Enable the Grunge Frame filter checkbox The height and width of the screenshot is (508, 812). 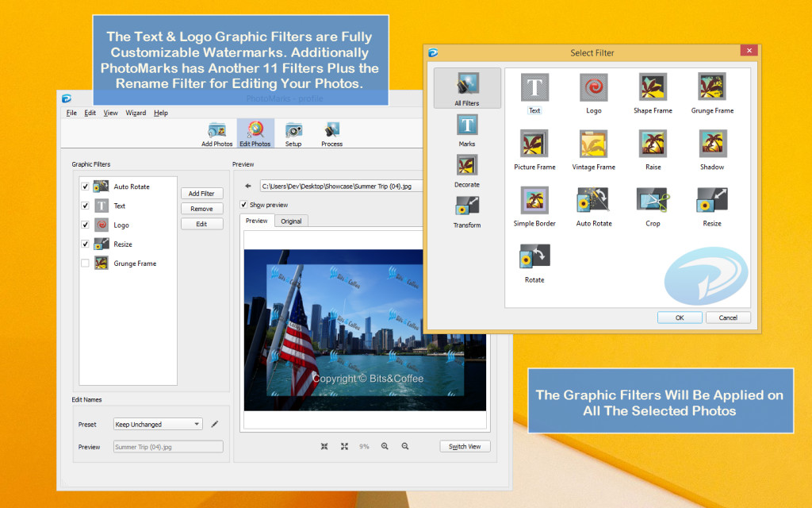point(85,263)
